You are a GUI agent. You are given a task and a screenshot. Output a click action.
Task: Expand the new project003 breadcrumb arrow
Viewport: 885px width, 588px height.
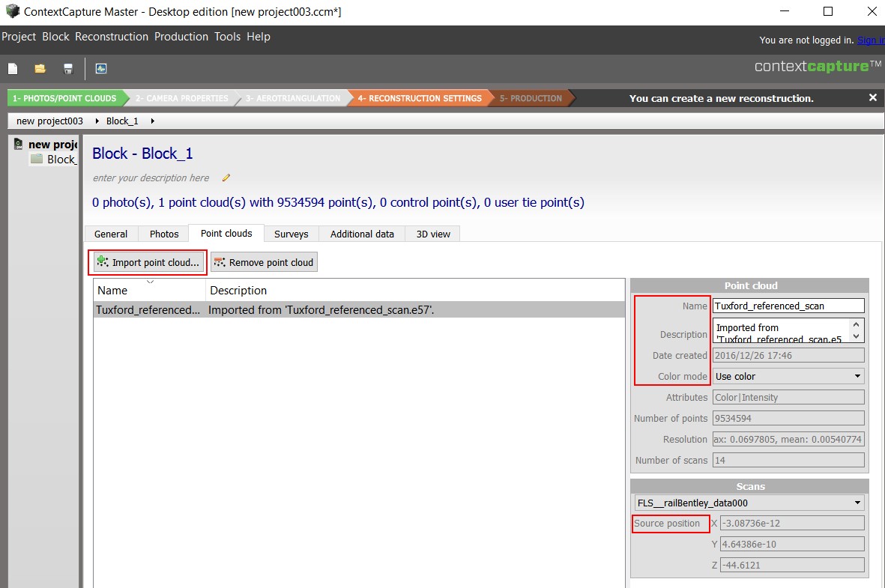coord(97,121)
